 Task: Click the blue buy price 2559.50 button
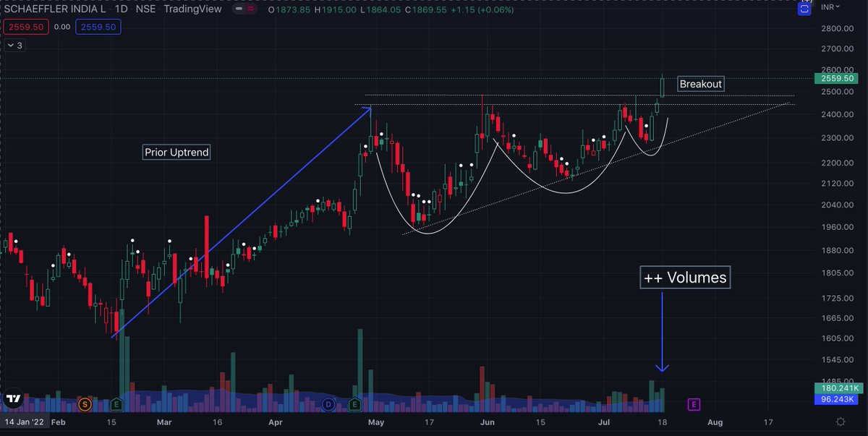coord(99,27)
